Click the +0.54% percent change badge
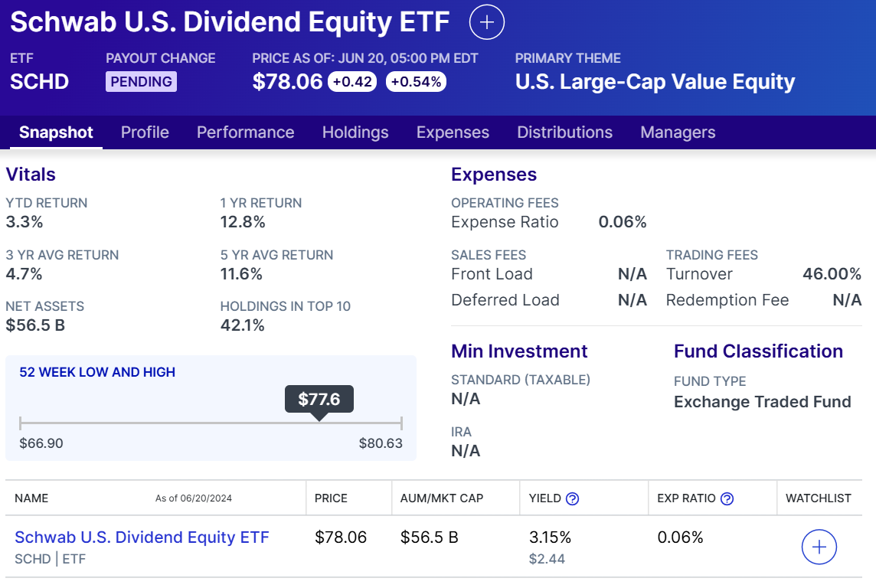Viewport: 876px width, 588px height. (416, 81)
